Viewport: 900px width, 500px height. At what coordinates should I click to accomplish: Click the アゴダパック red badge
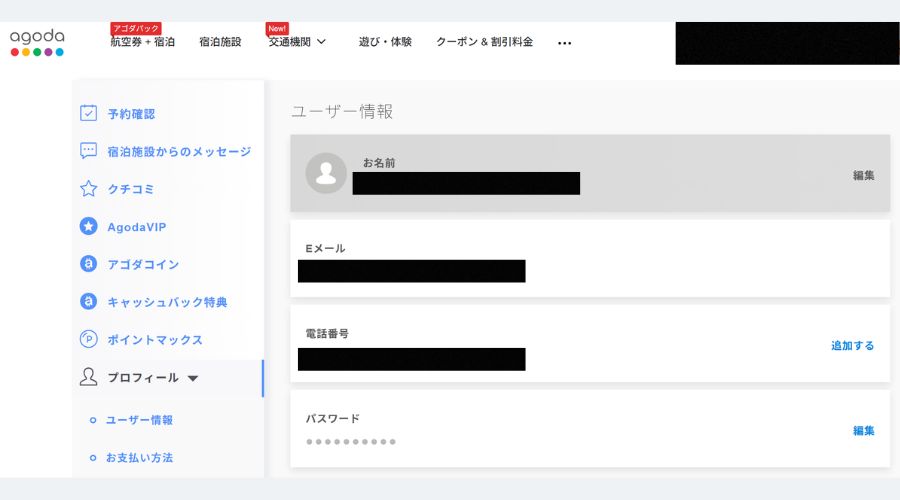coord(135,28)
